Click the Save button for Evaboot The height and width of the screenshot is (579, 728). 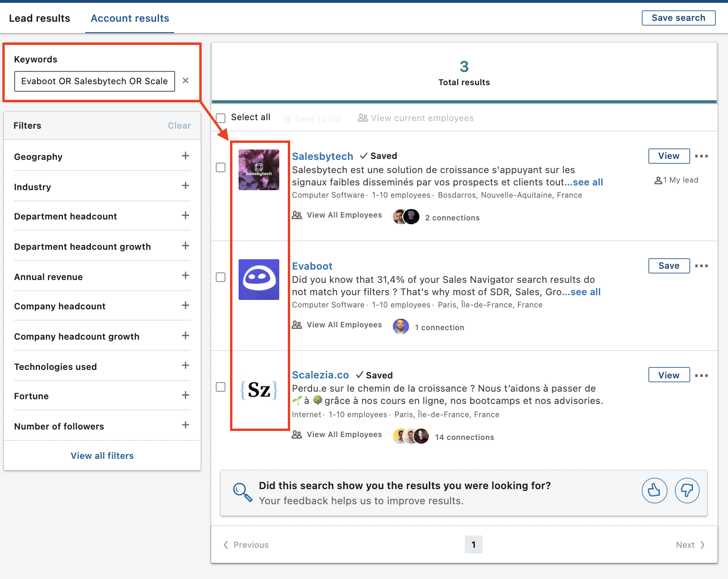click(x=669, y=266)
